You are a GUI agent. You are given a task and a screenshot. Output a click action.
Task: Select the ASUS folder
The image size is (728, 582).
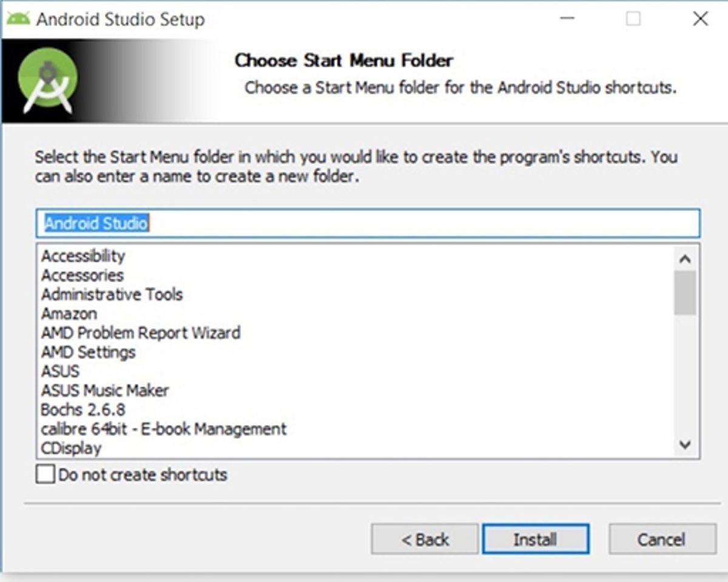pyautogui.click(x=59, y=371)
